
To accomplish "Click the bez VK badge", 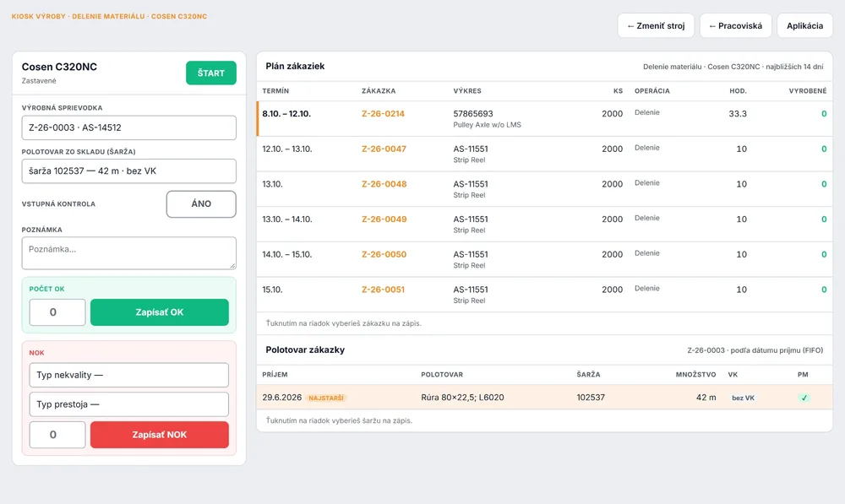I will 743,398.
